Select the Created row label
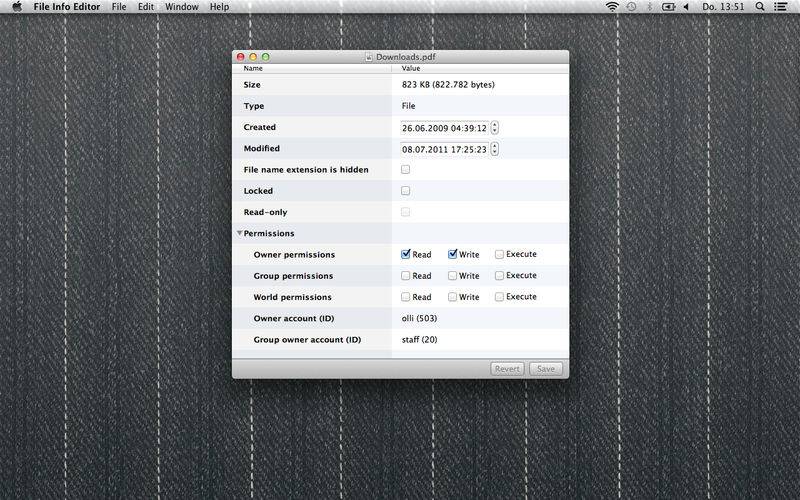 [260, 127]
